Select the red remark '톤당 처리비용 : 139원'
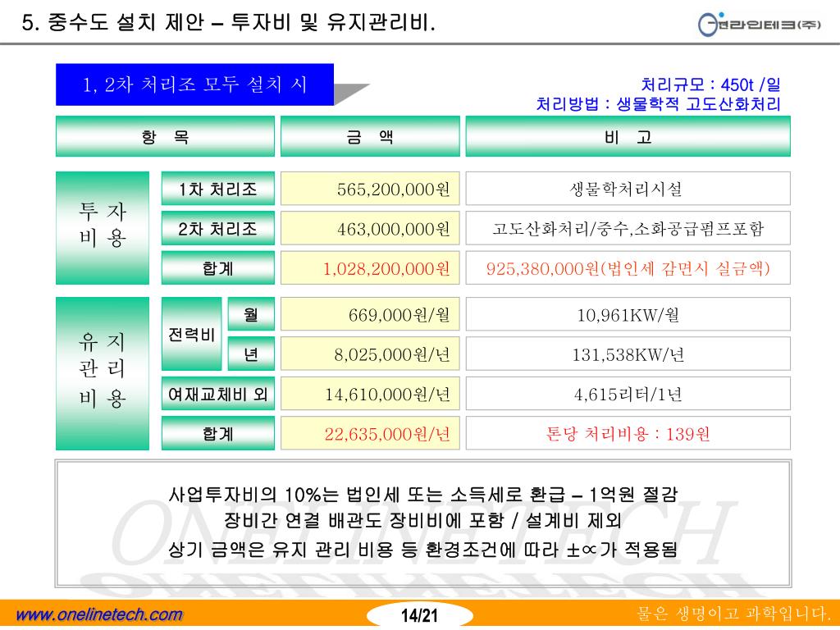The width and height of the screenshot is (840, 630). [x=628, y=433]
